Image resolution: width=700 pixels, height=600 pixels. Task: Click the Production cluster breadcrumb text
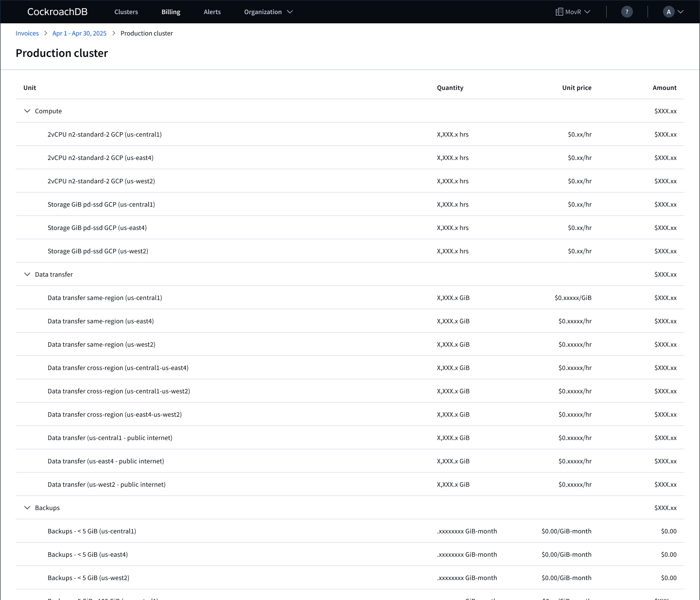tap(147, 33)
